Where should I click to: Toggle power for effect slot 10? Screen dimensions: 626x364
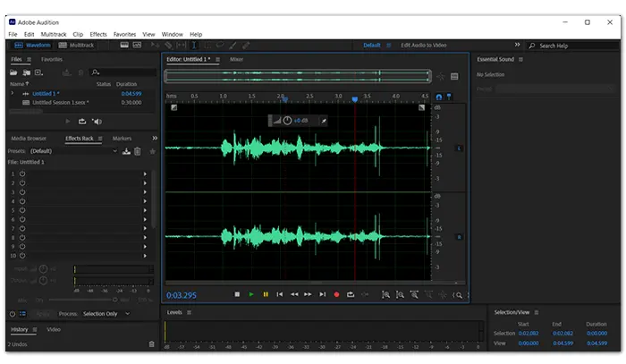(x=22, y=256)
